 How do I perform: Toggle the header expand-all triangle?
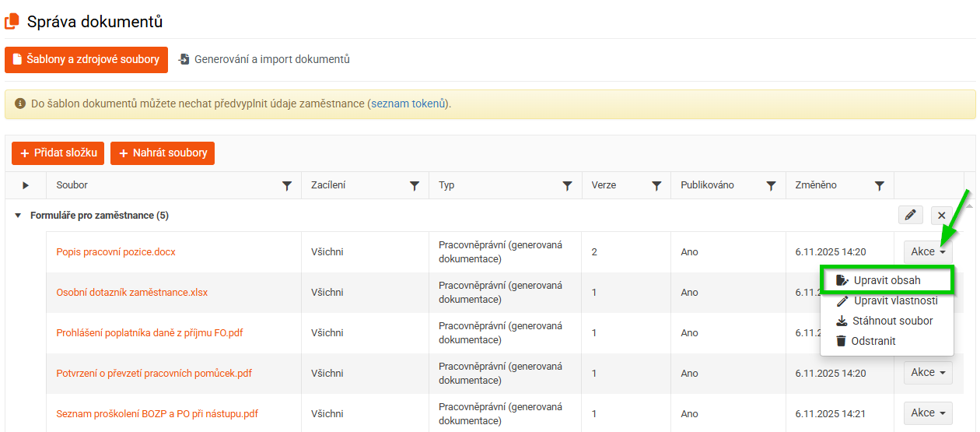point(26,185)
